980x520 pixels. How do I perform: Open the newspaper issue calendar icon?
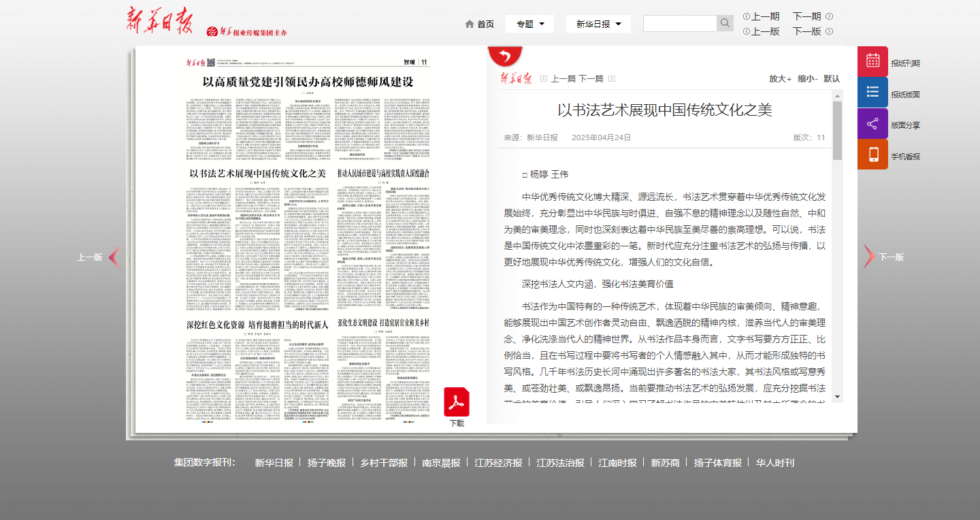(872, 61)
